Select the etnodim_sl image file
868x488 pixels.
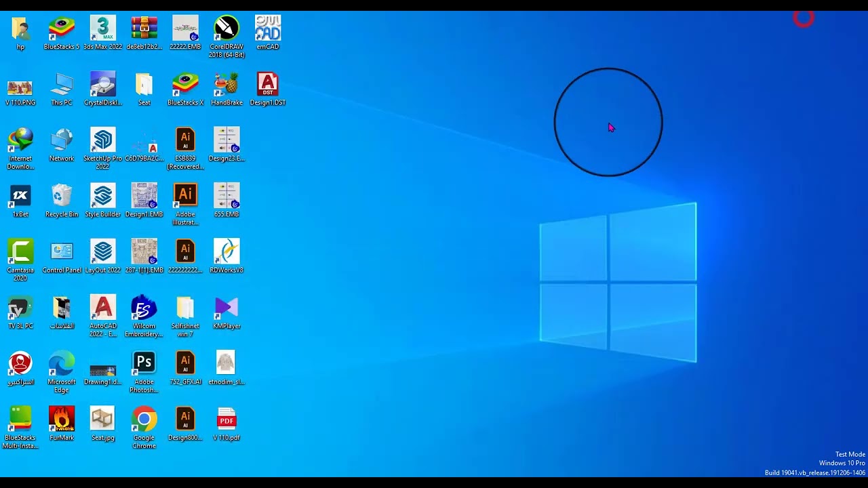click(x=226, y=363)
